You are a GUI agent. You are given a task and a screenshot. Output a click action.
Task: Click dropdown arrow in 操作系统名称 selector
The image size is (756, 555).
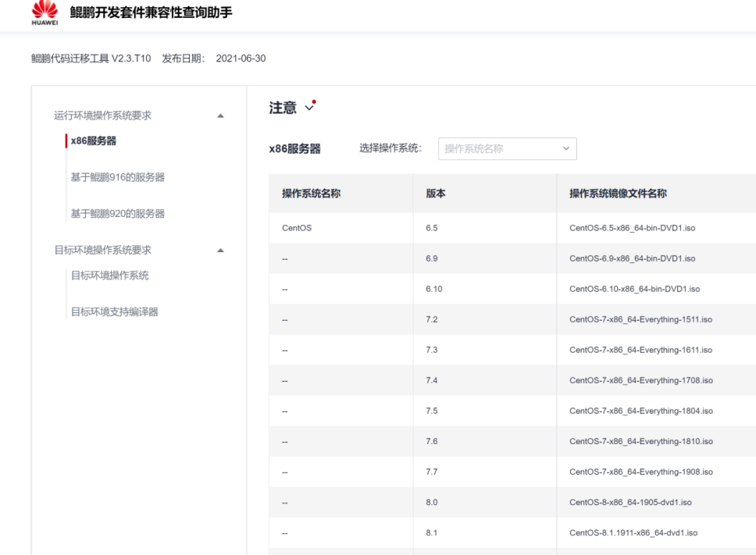pos(565,149)
